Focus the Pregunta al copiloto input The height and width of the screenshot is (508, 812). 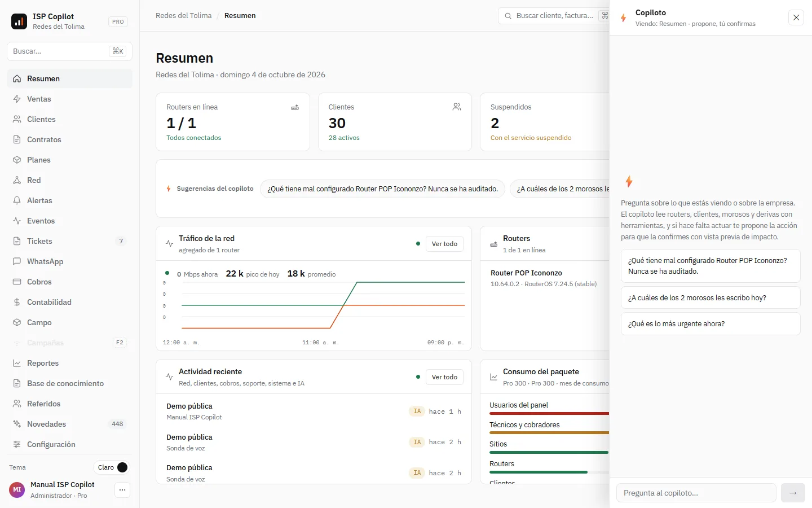click(696, 493)
